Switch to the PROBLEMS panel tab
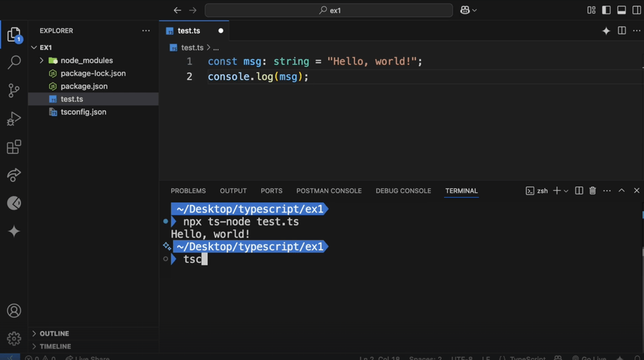This screenshot has height=360, width=644. 188,191
